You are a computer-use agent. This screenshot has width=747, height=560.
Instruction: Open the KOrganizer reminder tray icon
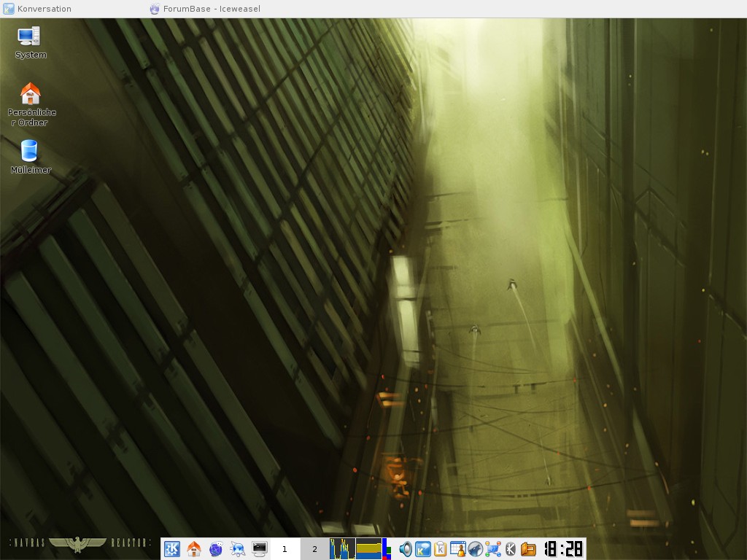pyautogui.click(x=458, y=549)
